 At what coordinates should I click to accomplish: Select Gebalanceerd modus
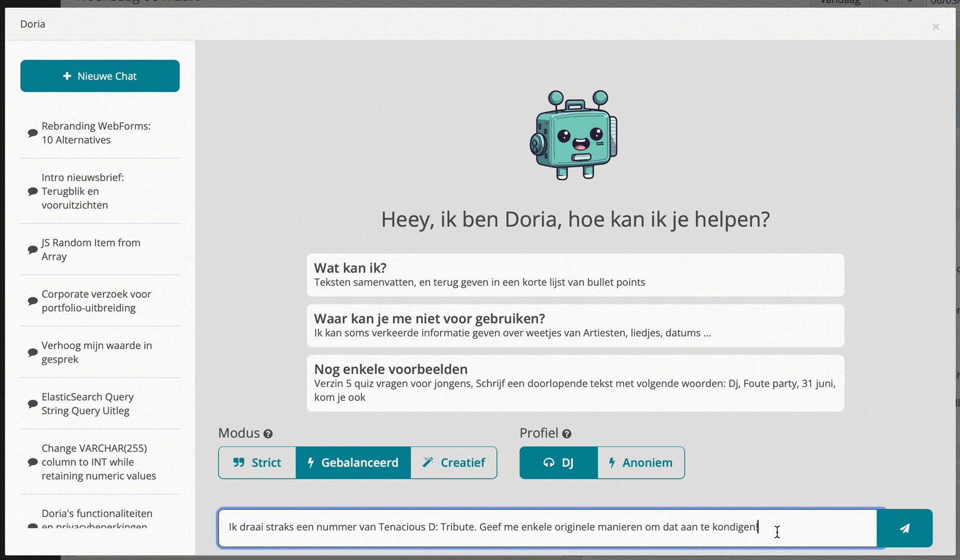[353, 463]
